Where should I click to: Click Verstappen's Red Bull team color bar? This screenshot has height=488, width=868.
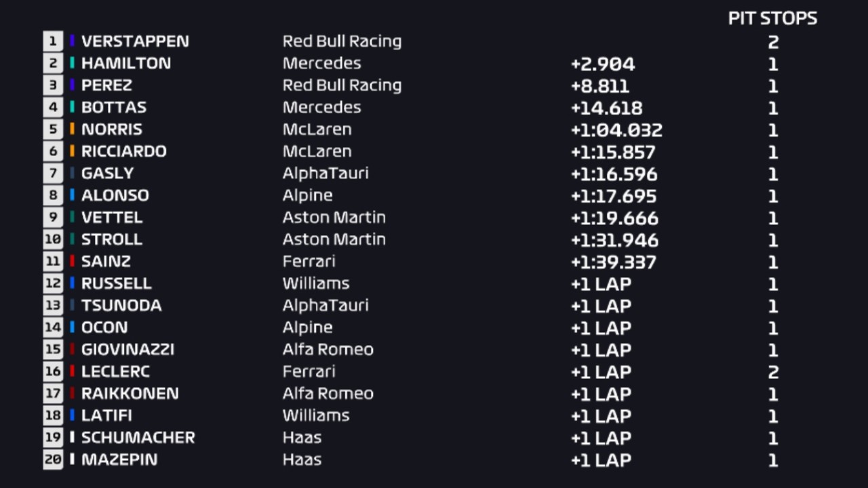(72, 41)
